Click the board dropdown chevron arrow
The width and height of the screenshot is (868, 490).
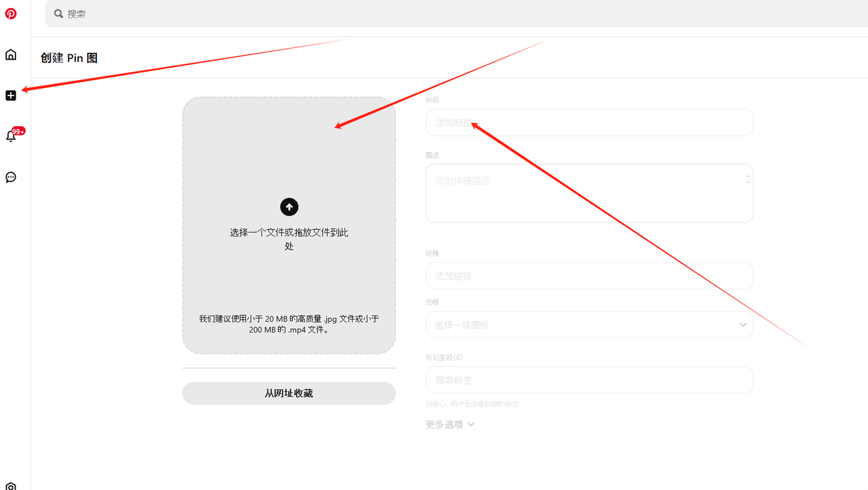click(x=743, y=325)
